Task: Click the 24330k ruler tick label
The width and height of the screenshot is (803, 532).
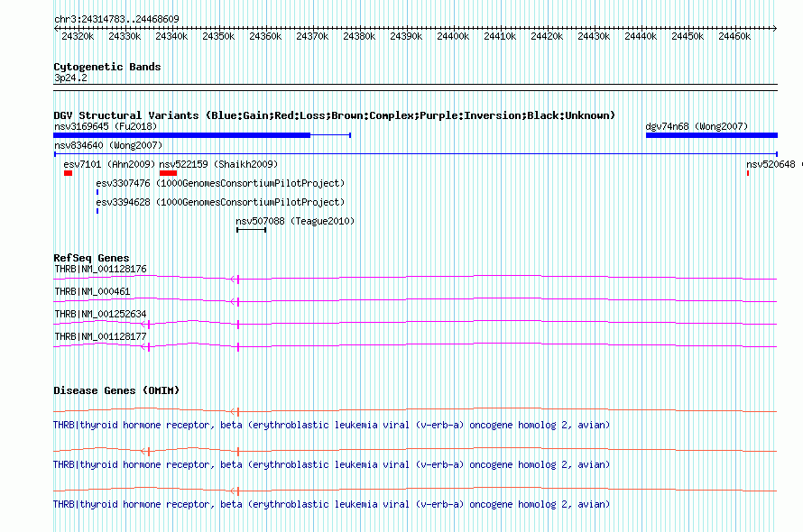Action: pos(125,36)
